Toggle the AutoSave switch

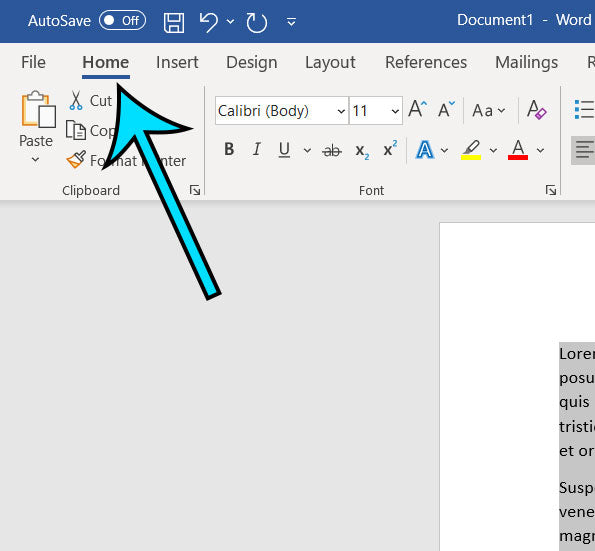(122, 20)
